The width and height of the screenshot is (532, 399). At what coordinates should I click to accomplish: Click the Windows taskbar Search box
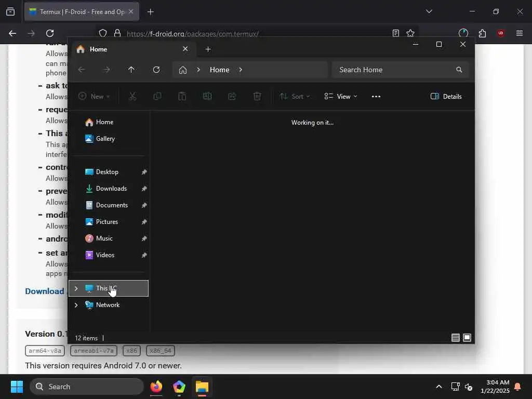coord(87,387)
